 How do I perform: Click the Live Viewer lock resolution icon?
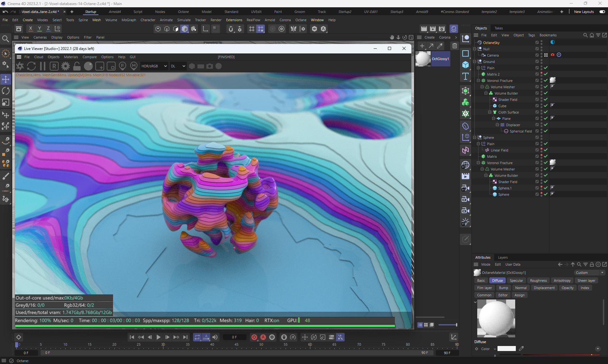coord(77,66)
